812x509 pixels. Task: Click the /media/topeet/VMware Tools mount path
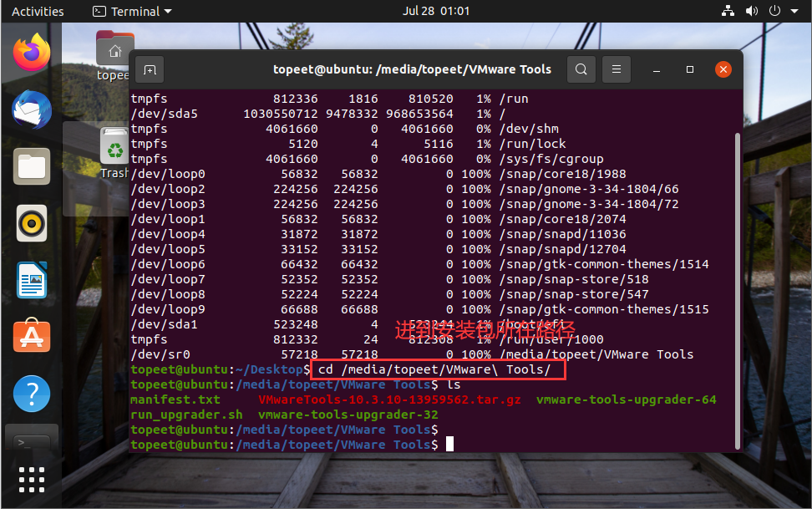point(596,354)
